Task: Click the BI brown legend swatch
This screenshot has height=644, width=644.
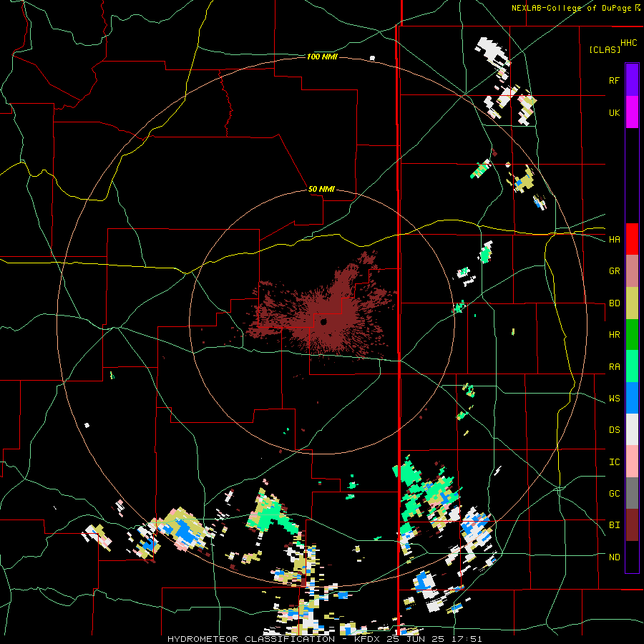Action: point(632,525)
